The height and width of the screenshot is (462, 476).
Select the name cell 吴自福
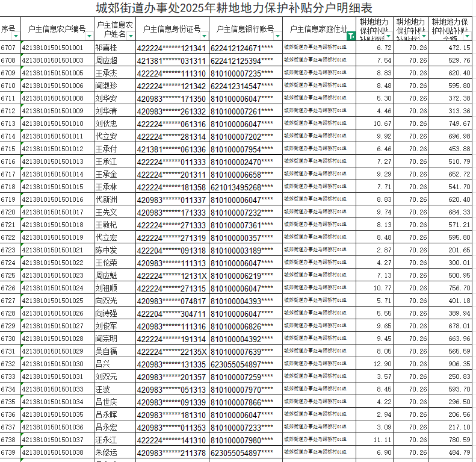tap(115, 351)
